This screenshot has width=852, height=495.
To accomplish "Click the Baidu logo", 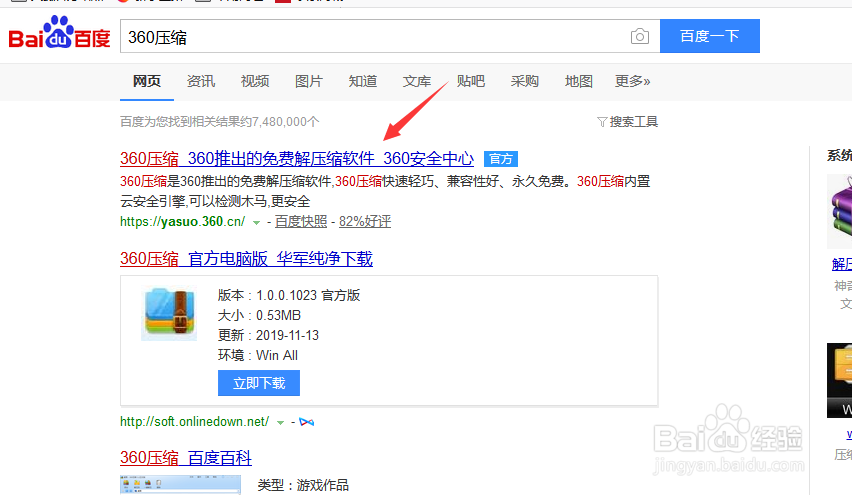I will [x=59, y=33].
